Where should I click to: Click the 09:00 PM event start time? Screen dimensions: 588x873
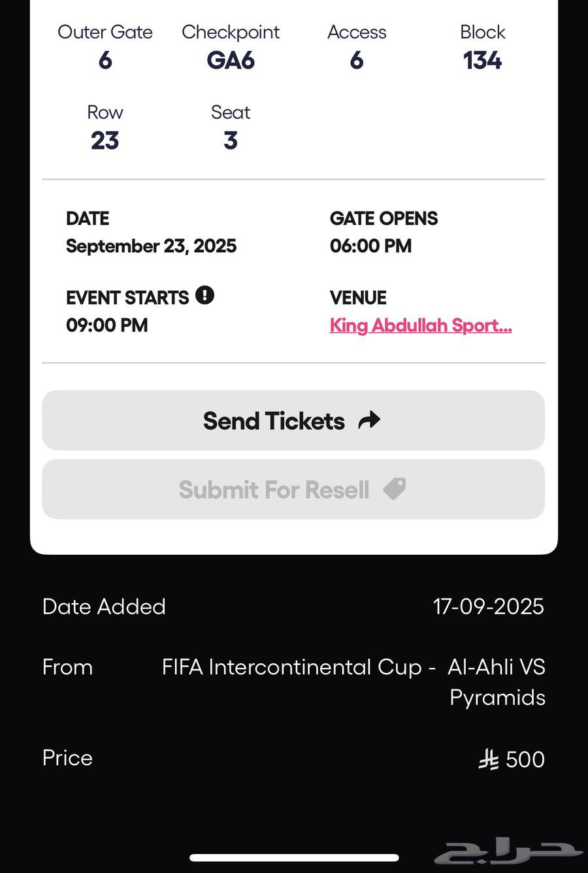107,325
